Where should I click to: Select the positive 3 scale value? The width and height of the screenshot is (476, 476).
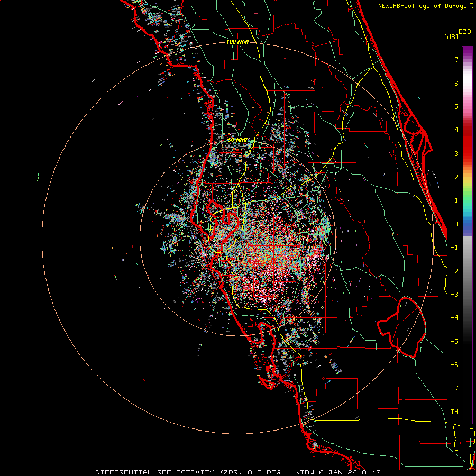click(456, 153)
